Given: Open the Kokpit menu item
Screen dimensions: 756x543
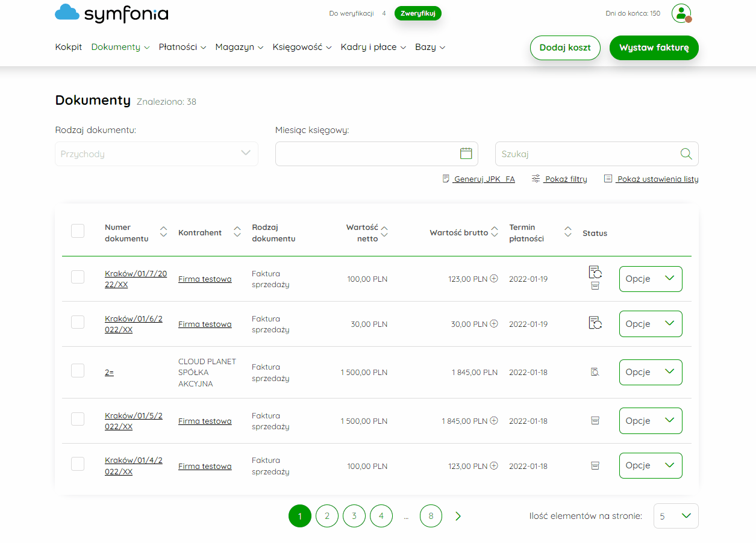Looking at the screenshot, I should (69, 47).
